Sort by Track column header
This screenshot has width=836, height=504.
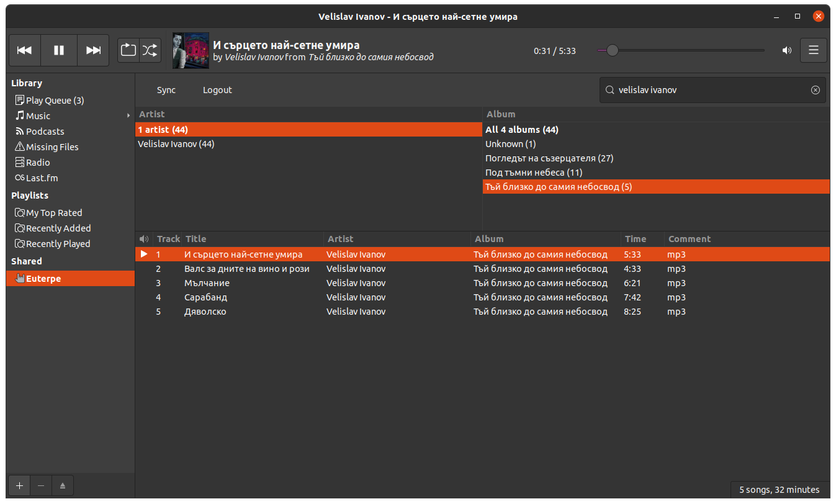tap(168, 239)
